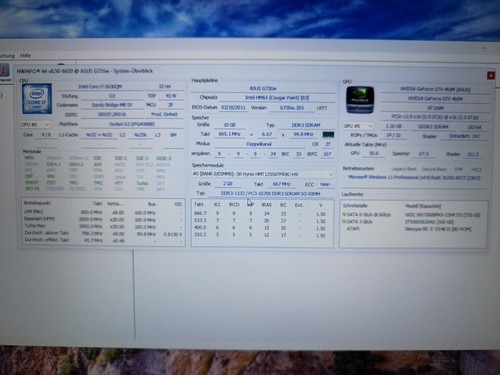Image resolution: width=500 pixels, height=375 pixels.
Task: Open the sensors thermometer icon in toolbar
Action: click(4, 71)
